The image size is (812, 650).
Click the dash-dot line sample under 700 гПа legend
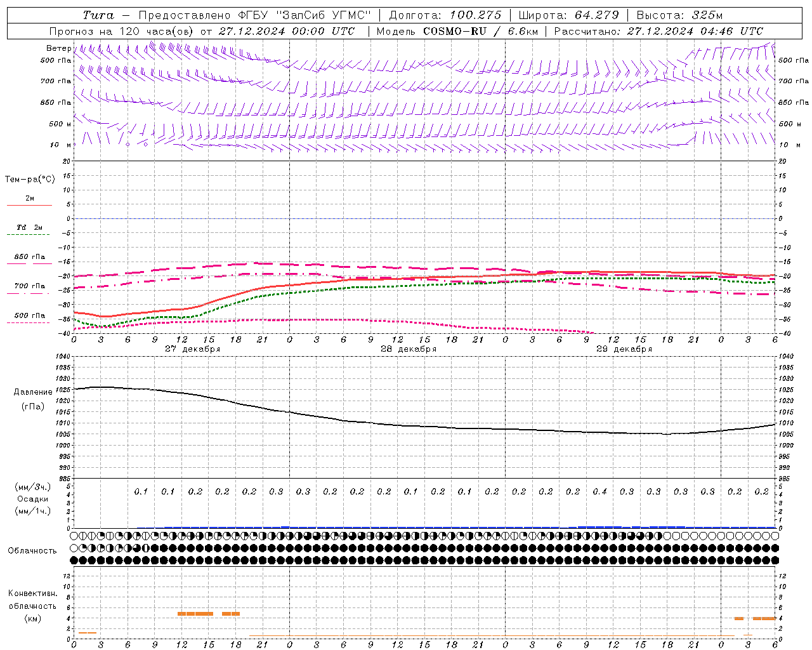(x=28, y=293)
